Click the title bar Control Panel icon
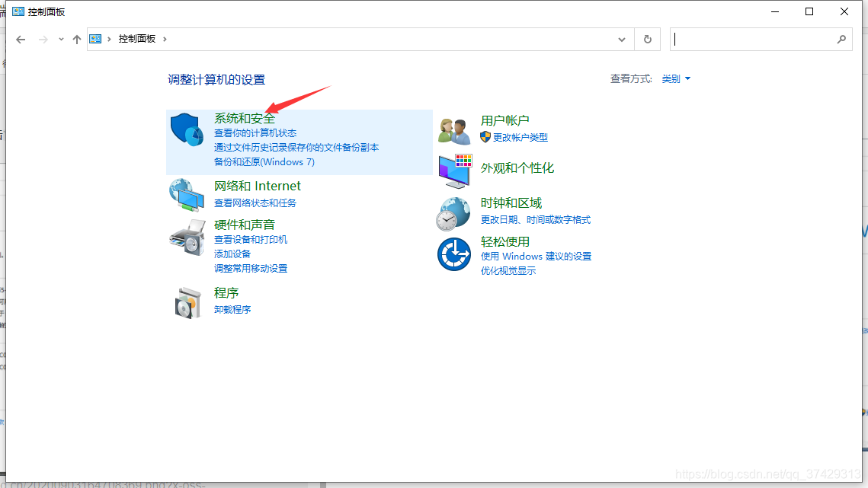 pos(18,11)
